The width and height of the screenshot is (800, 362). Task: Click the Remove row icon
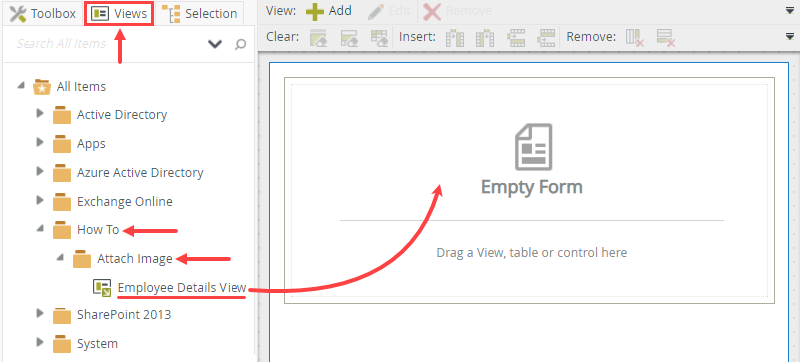pos(666,38)
